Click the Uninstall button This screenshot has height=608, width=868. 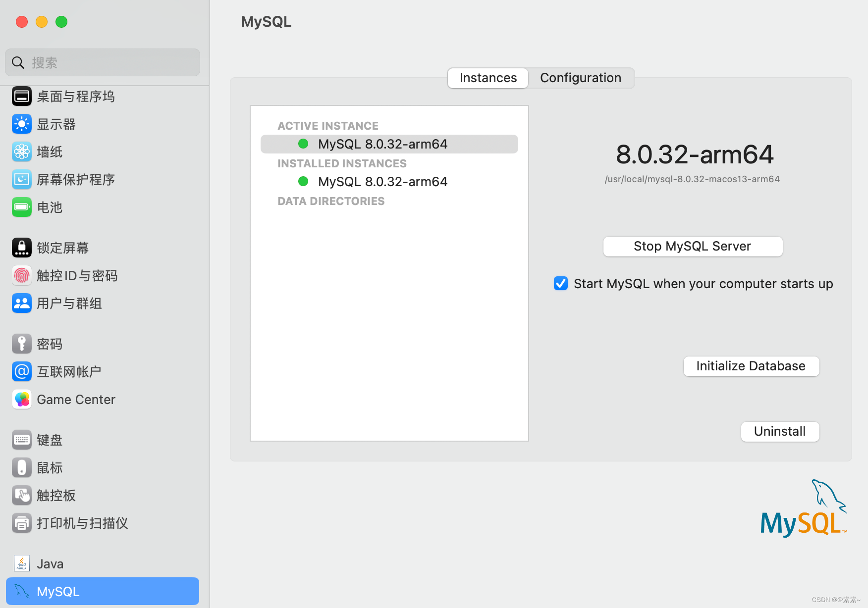[780, 432]
